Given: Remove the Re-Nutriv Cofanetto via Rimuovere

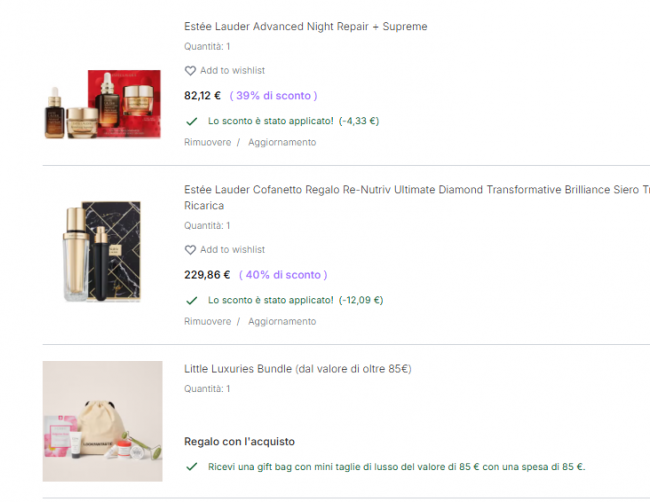Looking at the screenshot, I should (x=207, y=321).
